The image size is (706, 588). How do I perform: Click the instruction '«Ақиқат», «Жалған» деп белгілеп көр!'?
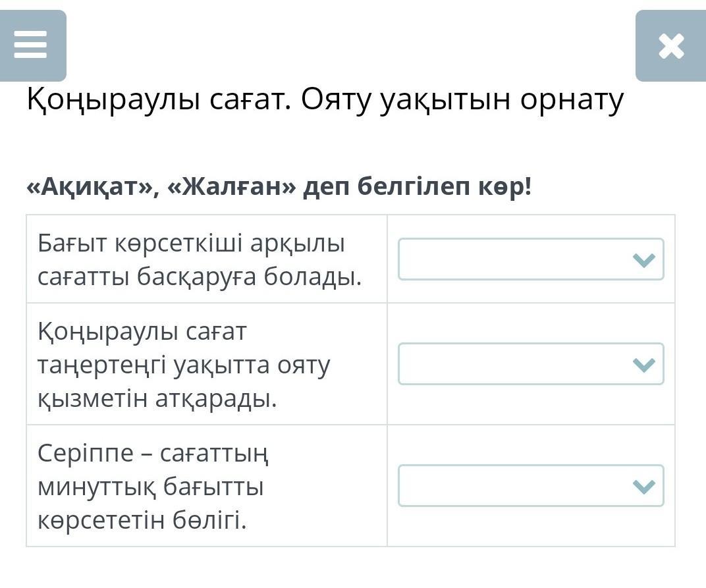point(279,188)
